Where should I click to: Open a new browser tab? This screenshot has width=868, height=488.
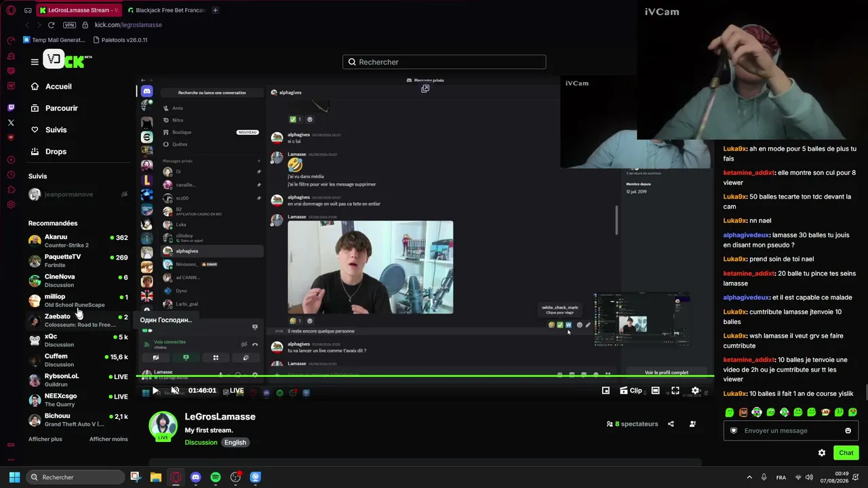[215, 10]
